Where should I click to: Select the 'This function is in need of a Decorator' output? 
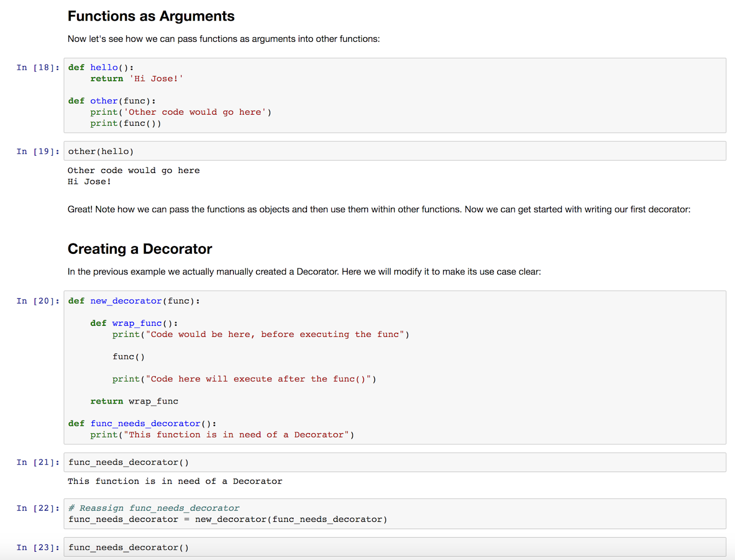tap(175, 481)
